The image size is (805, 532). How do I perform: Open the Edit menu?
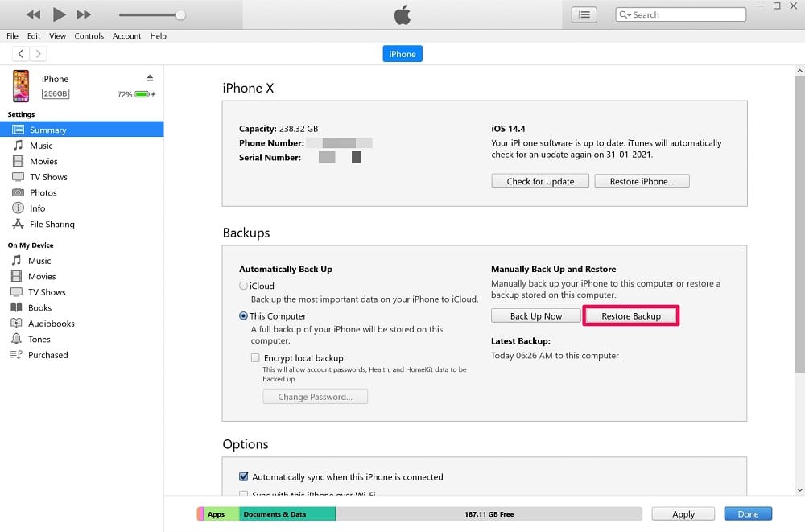tap(34, 36)
